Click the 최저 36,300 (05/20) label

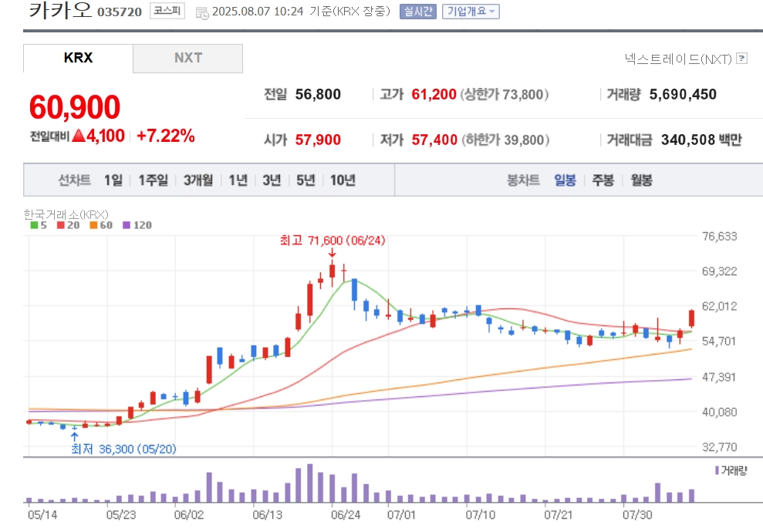click(x=123, y=449)
